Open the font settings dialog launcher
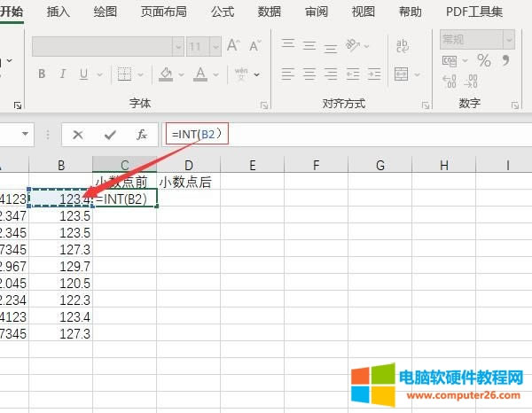532x413 pixels. (263, 105)
